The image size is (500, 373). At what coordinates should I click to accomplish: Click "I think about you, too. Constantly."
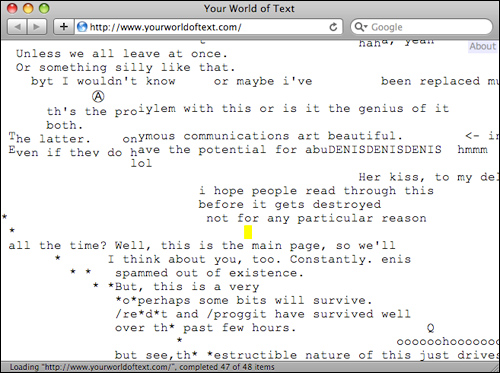coord(240,259)
